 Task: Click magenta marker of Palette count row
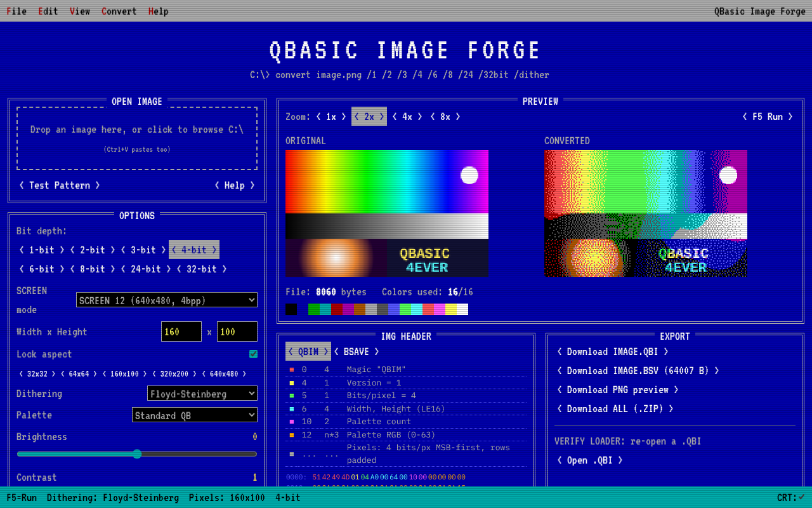(x=292, y=422)
